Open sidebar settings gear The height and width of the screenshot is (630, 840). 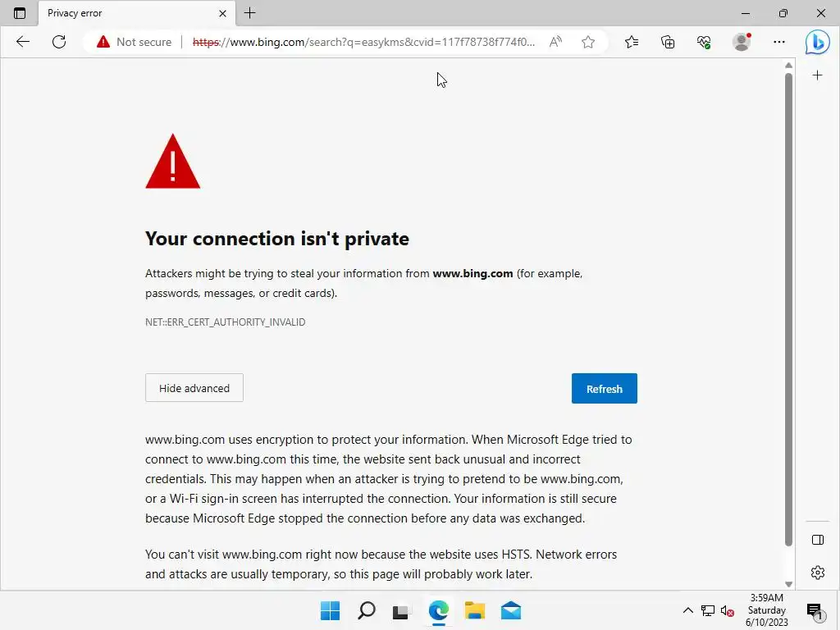coord(817,572)
